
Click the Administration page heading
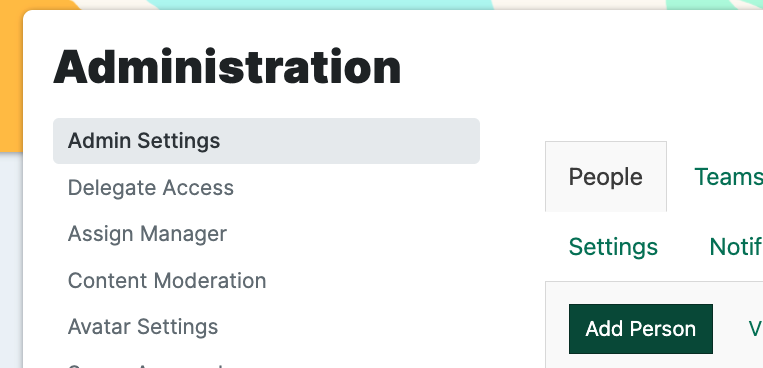pos(227,67)
